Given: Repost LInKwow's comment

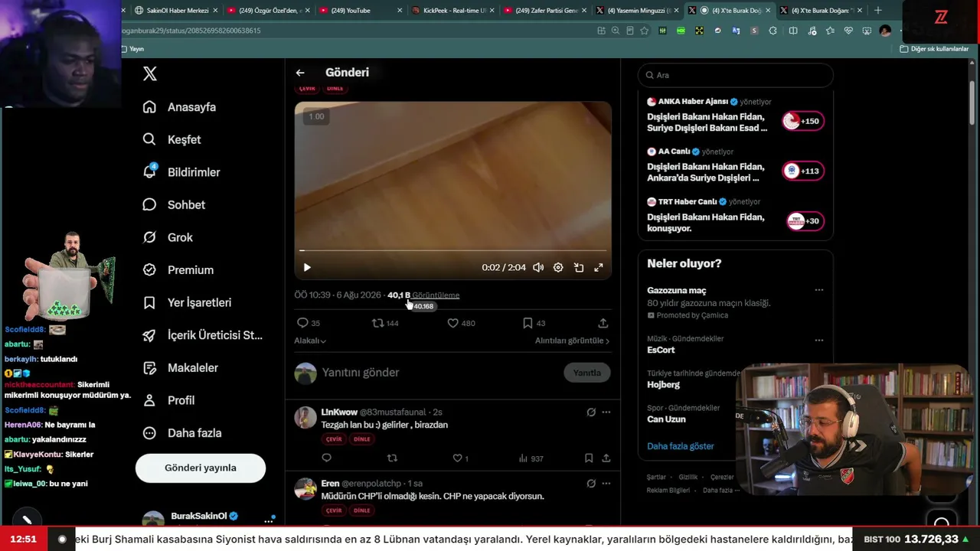Looking at the screenshot, I should point(392,458).
